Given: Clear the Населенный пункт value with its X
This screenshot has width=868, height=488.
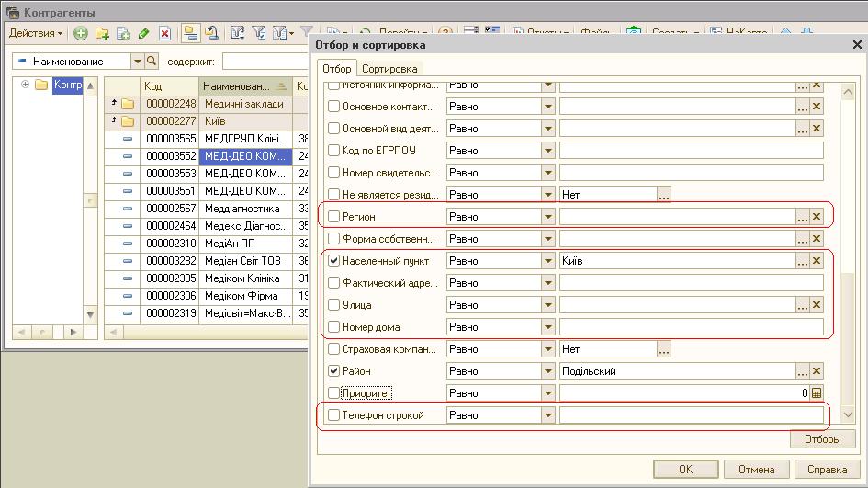Looking at the screenshot, I should (817, 261).
